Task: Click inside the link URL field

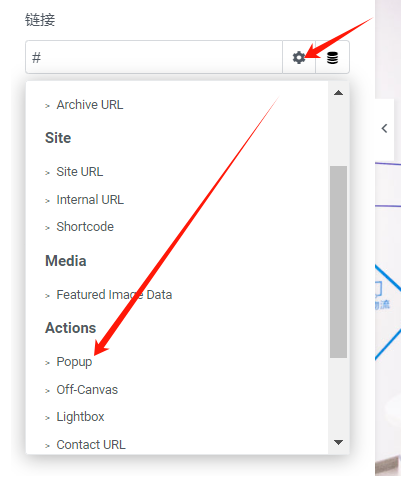Action: click(154, 57)
